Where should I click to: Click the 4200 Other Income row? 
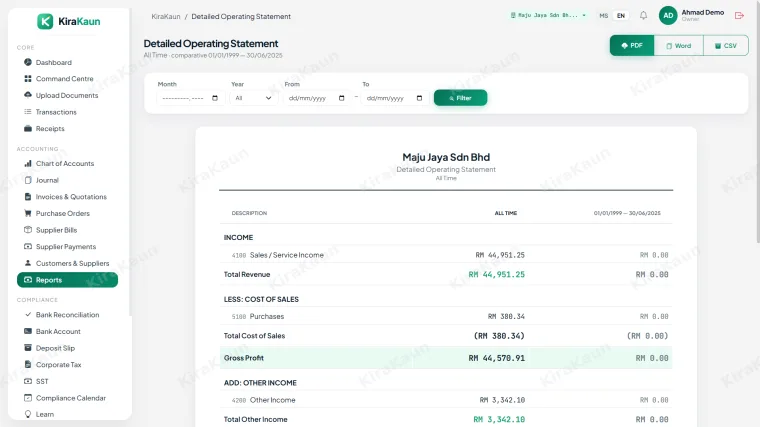446,400
